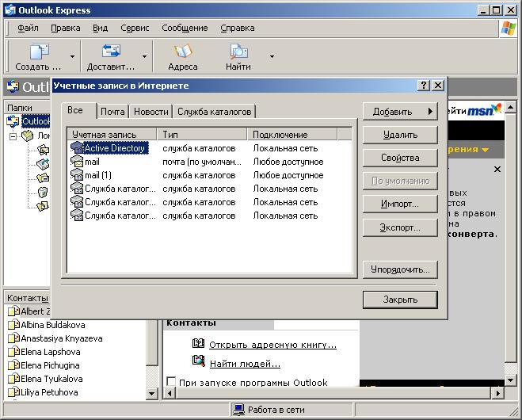Click horizontal scrollbar right arrow
This screenshot has width=522, height=420.
pyautogui.click(x=497, y=393)
